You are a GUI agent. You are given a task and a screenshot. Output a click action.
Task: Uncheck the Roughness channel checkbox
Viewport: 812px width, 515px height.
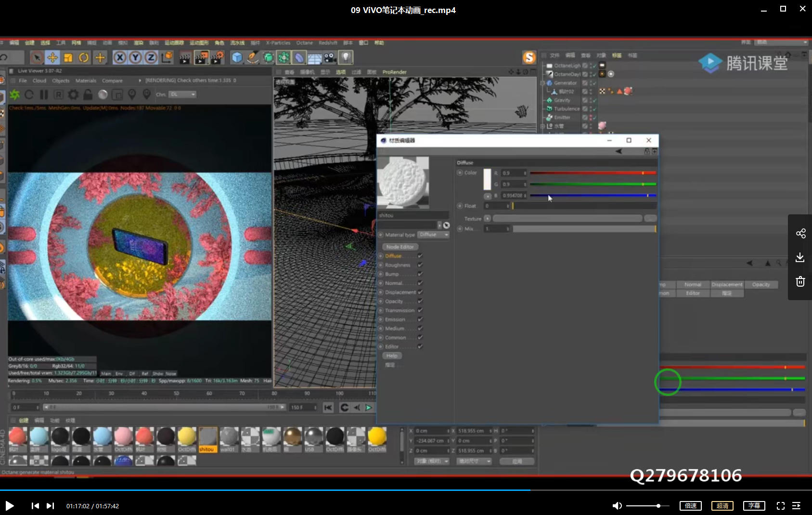click(420, 265)
